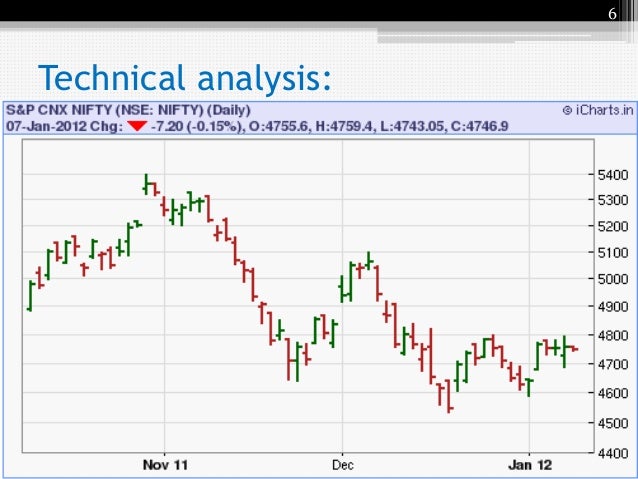Viewport: 638px width, 479px height.
Task: Click the 5400 price axis label
Action: [612, 175]
